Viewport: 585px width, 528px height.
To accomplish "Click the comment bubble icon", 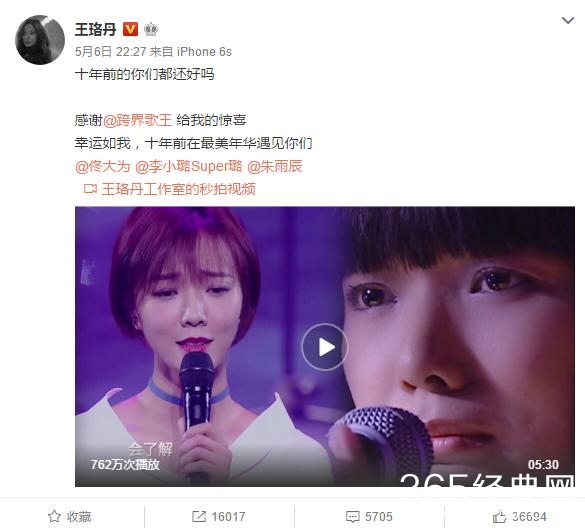I will pos(353,517).
